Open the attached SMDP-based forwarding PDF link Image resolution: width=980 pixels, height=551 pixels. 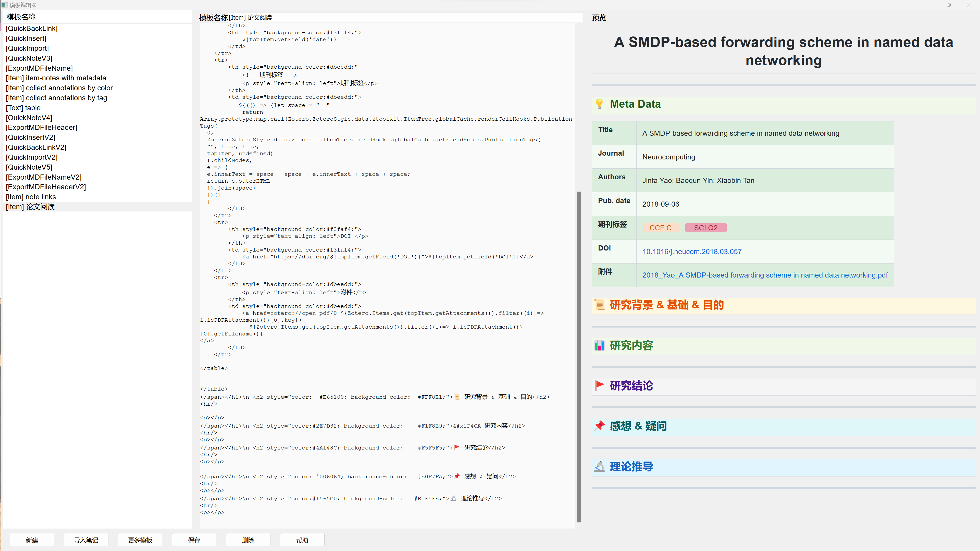pos(765,275)
